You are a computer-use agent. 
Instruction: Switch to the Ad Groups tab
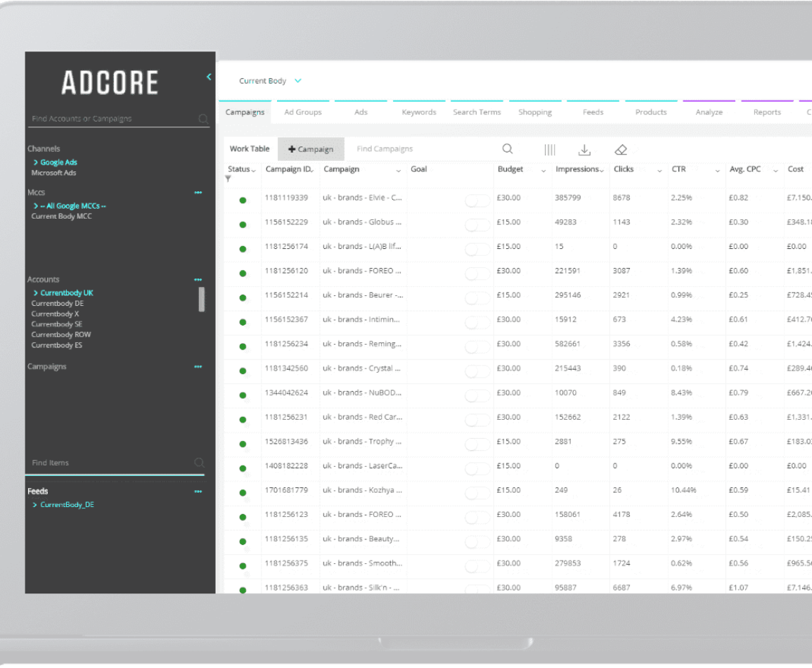(303, 112)
